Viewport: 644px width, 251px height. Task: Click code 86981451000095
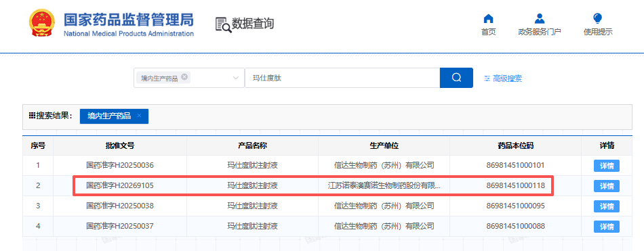point(515,206)
